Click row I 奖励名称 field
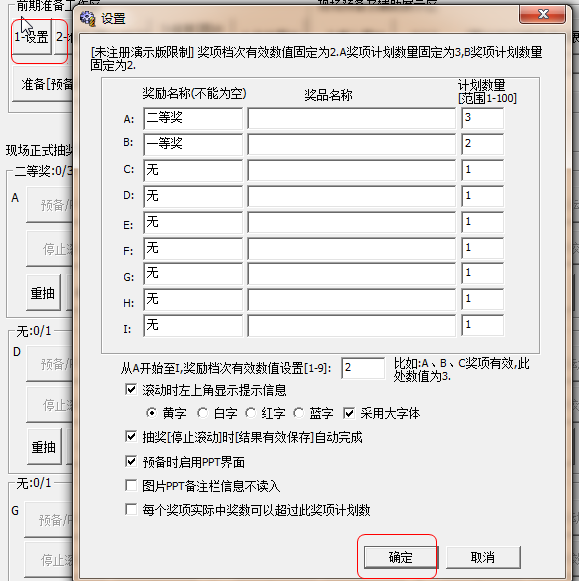 tap(193, 325)
